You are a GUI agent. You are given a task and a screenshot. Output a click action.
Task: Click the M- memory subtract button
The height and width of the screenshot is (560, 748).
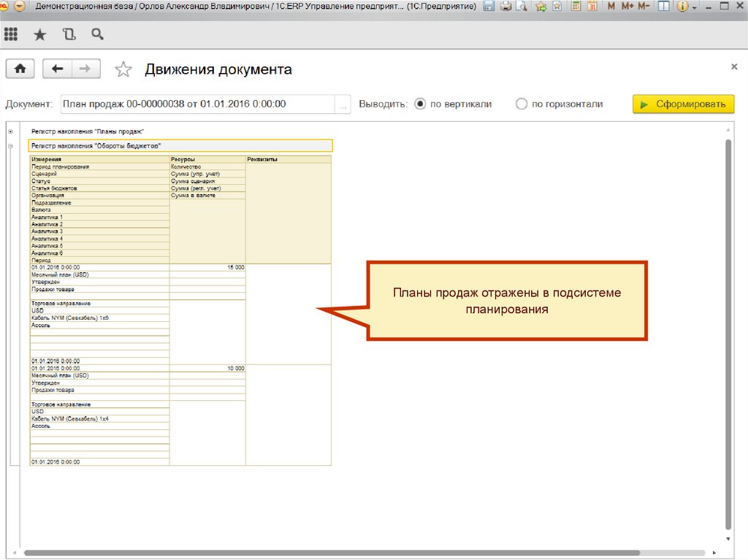click(x=644, y=6)
